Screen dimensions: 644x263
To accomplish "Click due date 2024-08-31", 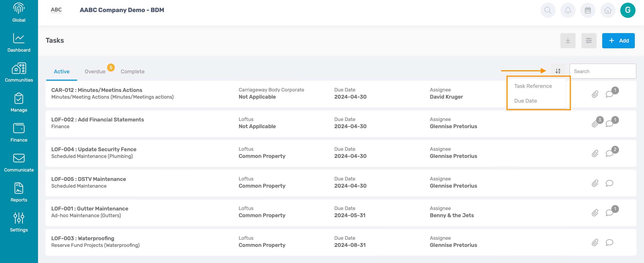I will click(x=350, y=245).
